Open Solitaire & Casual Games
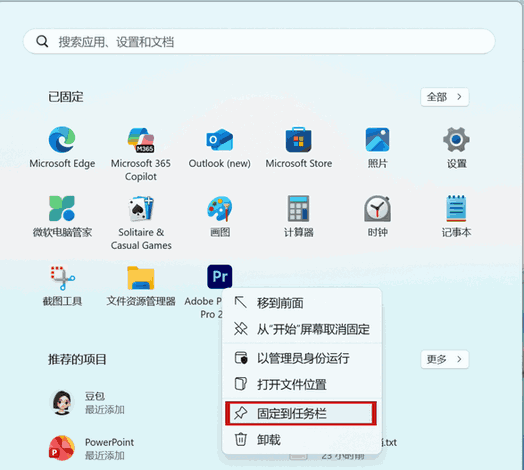The height and width of the screenshot is (470, 524). [x=141, y=223]
